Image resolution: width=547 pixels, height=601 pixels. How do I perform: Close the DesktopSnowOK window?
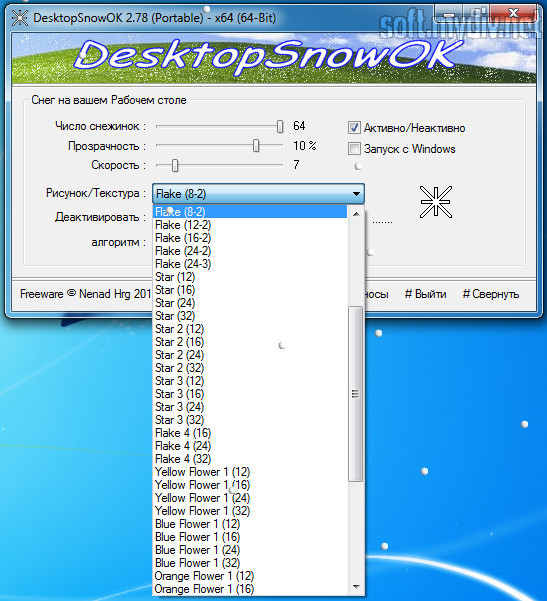point(513,14)
